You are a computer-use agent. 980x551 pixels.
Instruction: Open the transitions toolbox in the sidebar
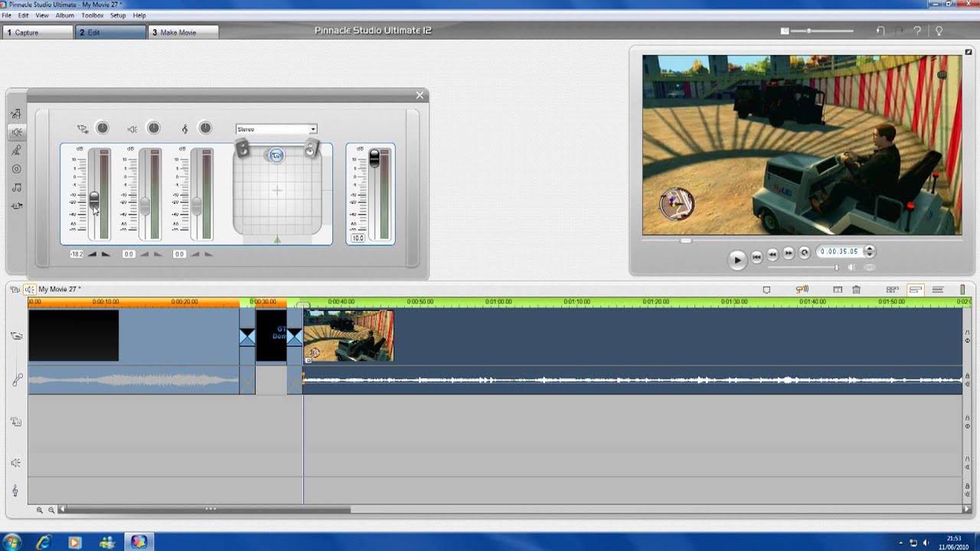[x=16, y=113]
